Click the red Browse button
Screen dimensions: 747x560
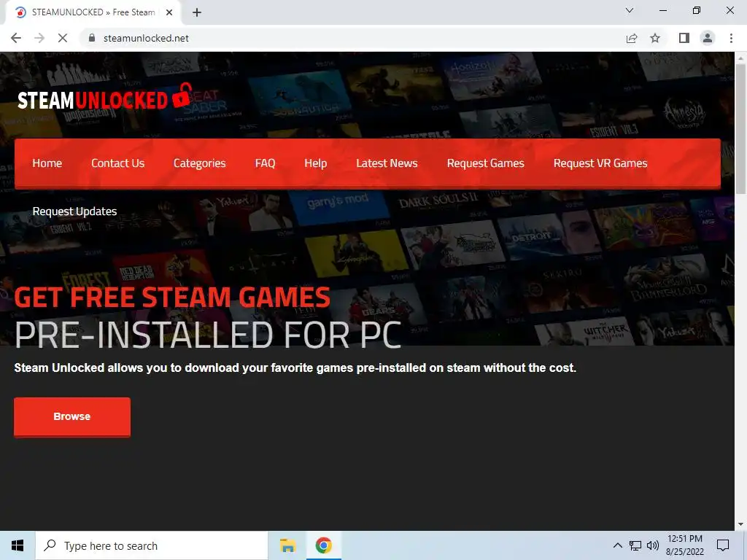point(72,416)
